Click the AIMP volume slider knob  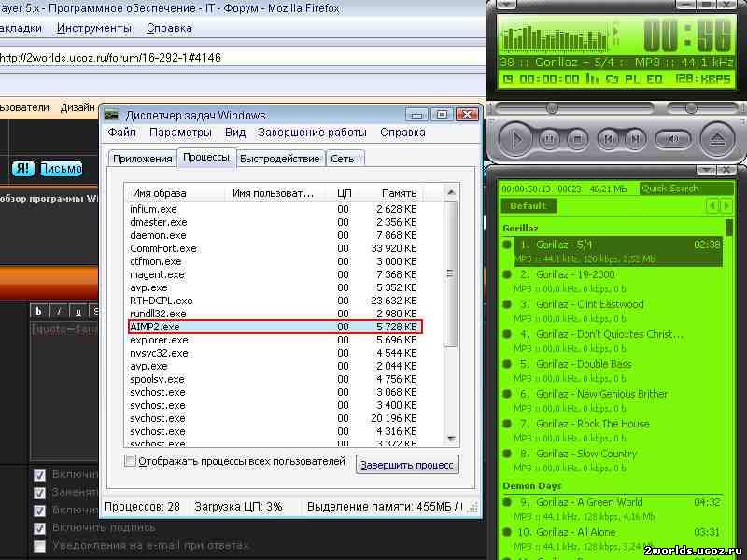pyautogui.click(x=690, y=108)
